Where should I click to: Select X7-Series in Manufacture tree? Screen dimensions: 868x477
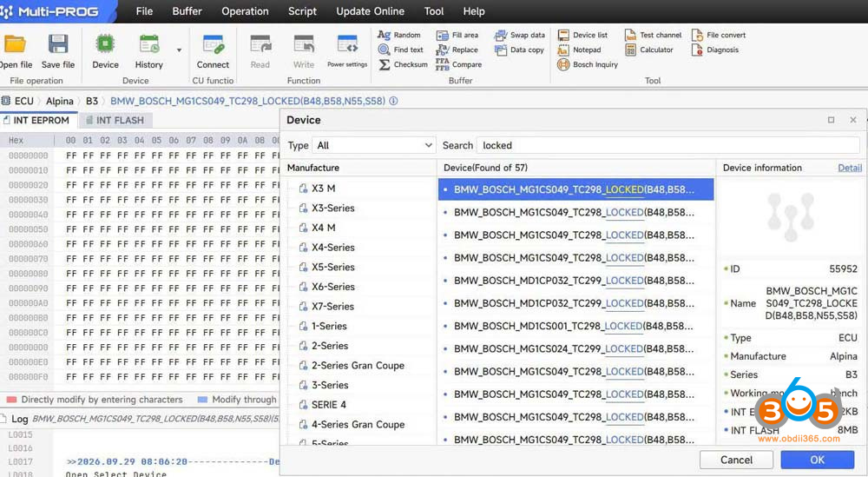coord(332,307)
